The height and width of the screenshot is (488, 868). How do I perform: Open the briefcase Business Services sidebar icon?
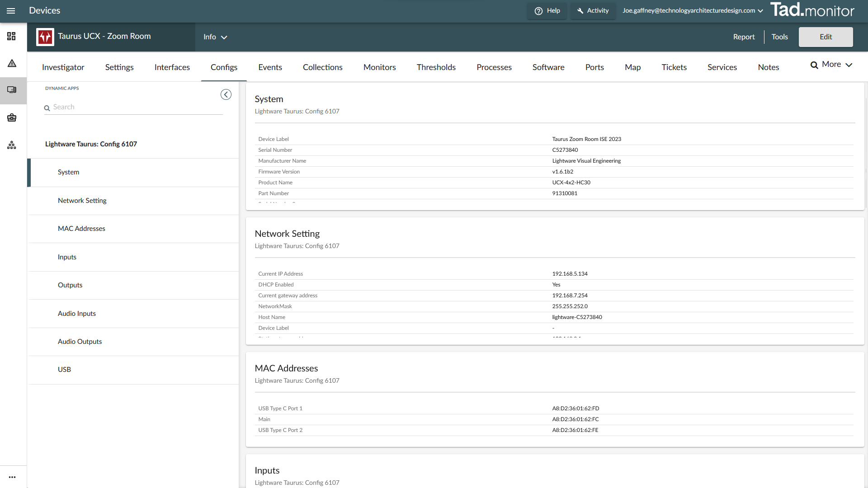pyautogui.click(x=12, y=117)
